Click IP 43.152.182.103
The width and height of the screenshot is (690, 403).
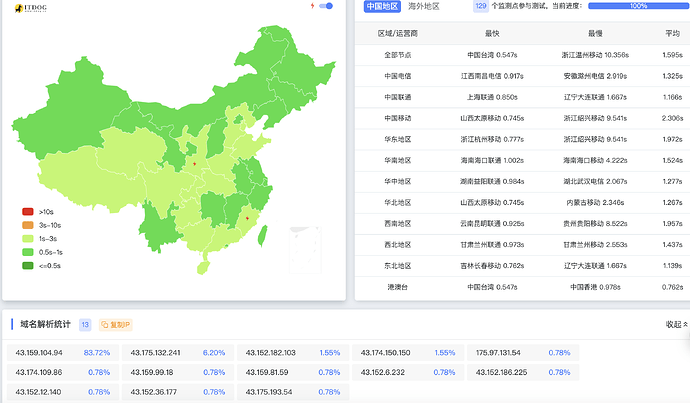271,353
